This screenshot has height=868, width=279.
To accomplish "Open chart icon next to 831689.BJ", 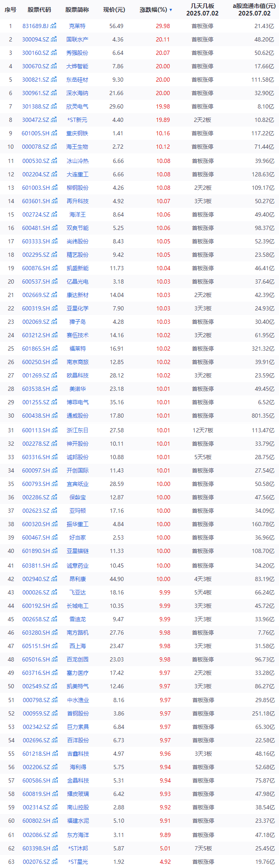I will tap(53, 26).
